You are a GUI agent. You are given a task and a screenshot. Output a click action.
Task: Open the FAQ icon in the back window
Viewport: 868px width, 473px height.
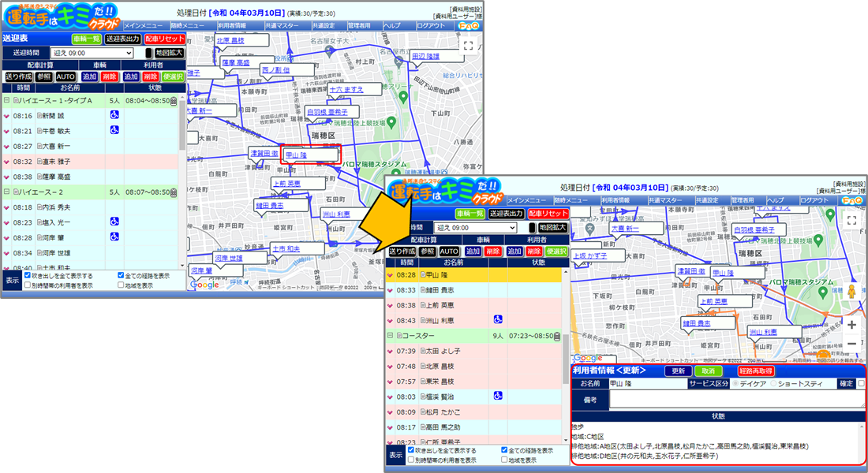click(468, 25)
